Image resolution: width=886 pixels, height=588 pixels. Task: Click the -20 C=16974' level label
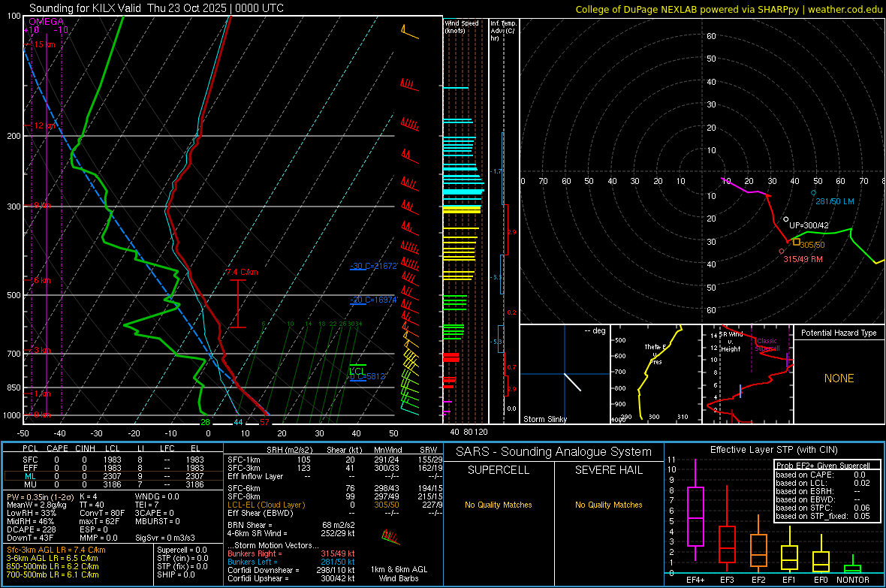[x=374, y=300]
